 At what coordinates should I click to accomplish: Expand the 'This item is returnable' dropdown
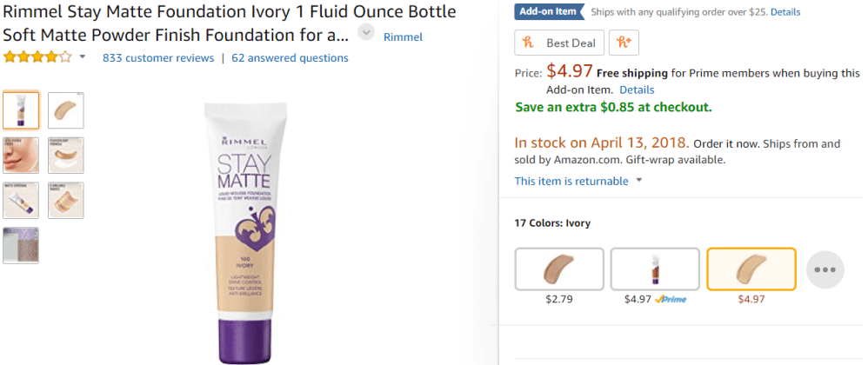click(x=639, y=181)
